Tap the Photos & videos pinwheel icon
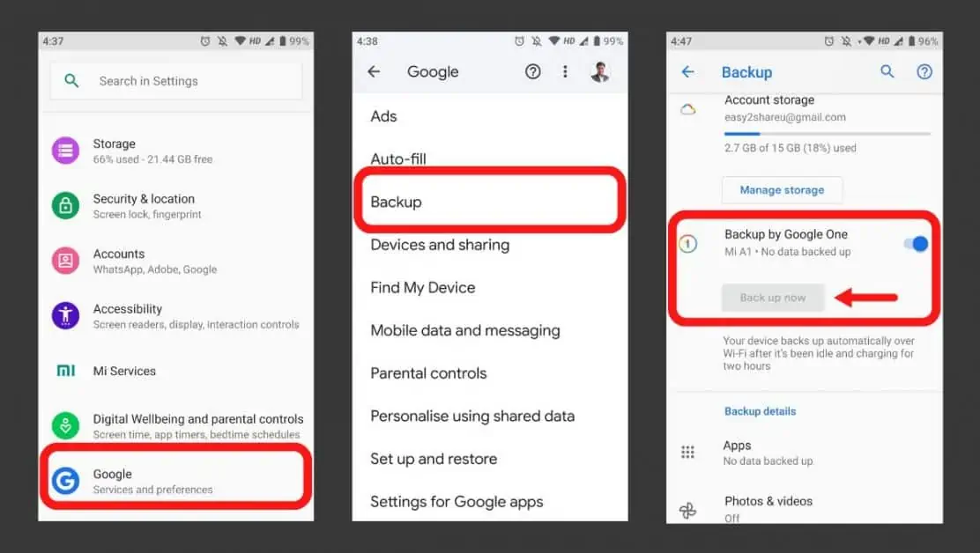Image resolution: width=980 pixels, height=553 pixels. pyautogui.click(x=687, y=511)
